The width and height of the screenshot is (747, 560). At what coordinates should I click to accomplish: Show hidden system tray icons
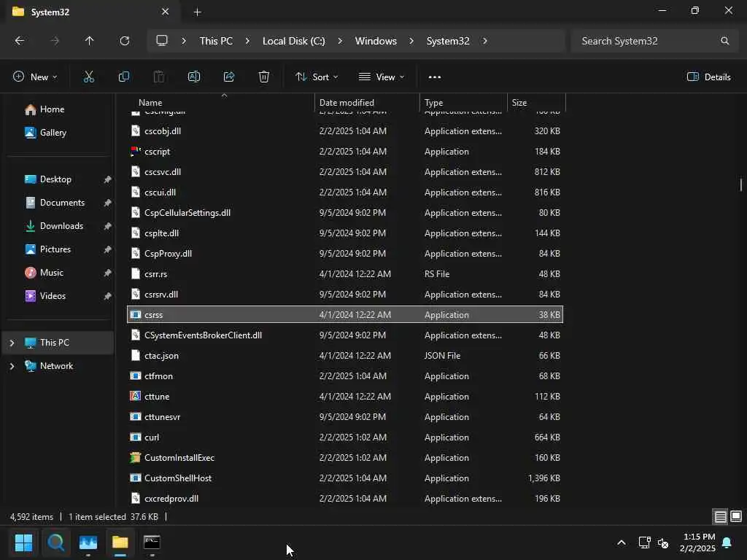[x=622, y=542]
